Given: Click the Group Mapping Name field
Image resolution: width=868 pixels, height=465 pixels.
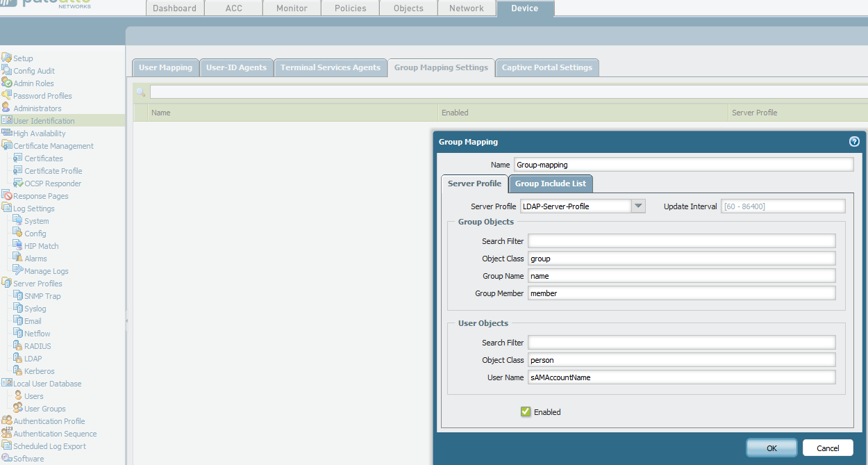Looking at the screenshot, I should coord(683,164).
